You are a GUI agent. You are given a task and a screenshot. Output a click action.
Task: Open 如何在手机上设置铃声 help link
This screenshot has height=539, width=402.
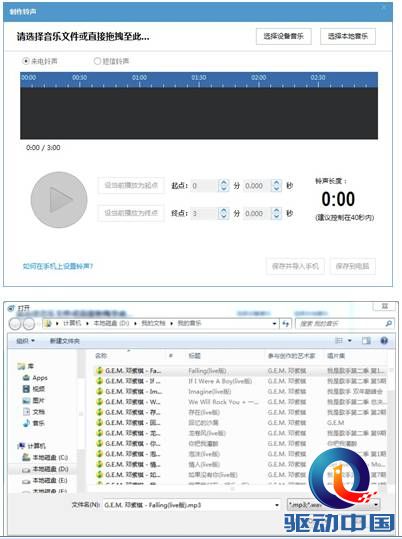58,266
